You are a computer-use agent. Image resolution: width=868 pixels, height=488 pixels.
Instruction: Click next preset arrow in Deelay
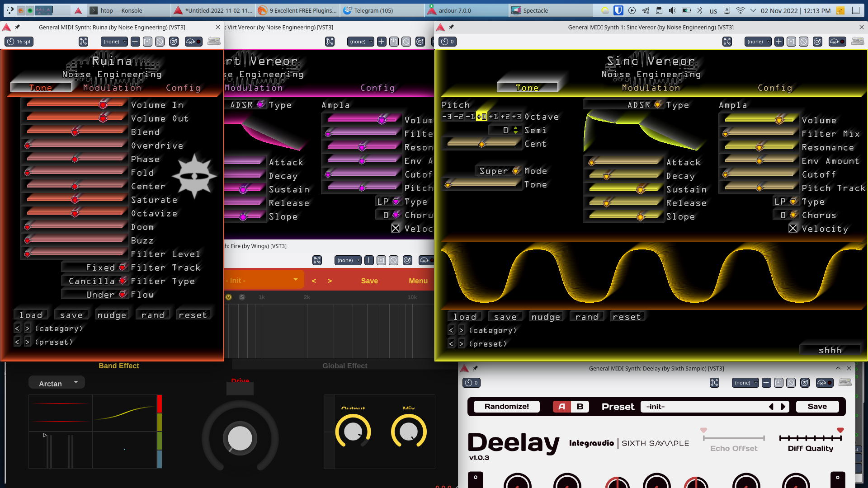pyautogui.click(x=784, y=407)
